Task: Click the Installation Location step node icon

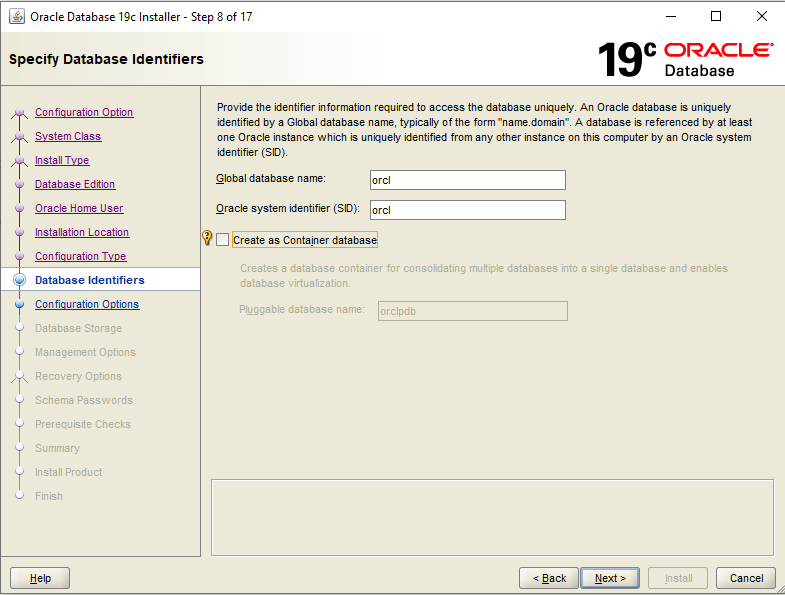Action: [x=20, y=232]
